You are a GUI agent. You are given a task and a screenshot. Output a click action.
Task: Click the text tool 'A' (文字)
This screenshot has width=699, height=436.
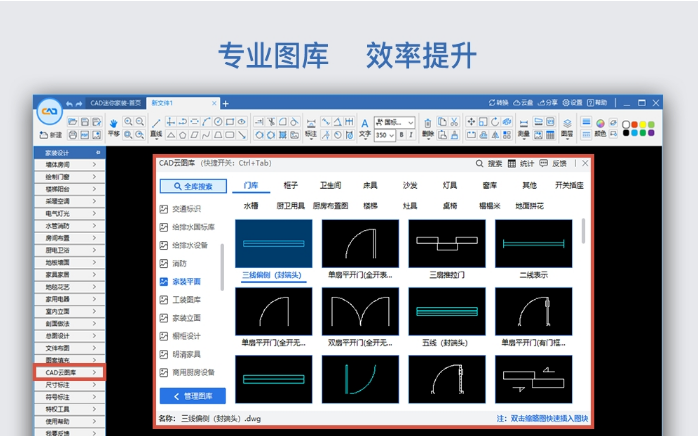tap(365, 128)
